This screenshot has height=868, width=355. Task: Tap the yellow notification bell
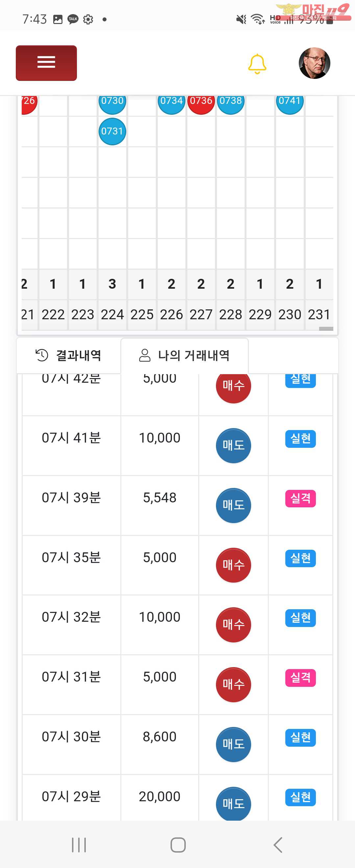coord(257,64)
